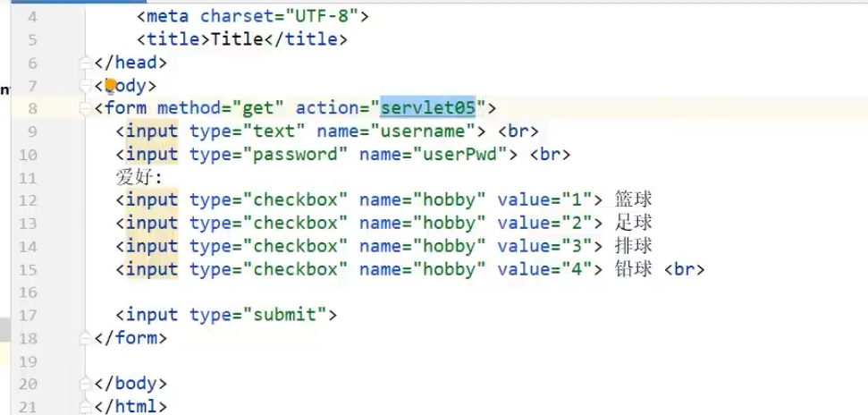The width and height of the screenshot is (868, 415).
Task: Click line number 8 in the gutter
Action: pos(32,108)
